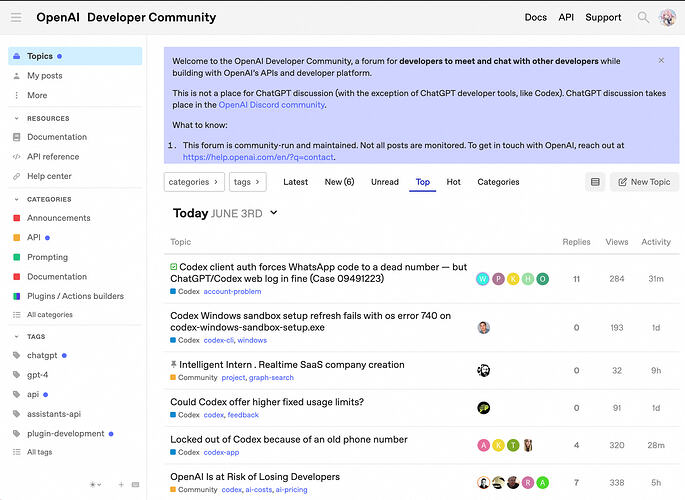Screen dimensions: 685x500
Task: Select the gpt-4 tag
Action: click(38, 375)
